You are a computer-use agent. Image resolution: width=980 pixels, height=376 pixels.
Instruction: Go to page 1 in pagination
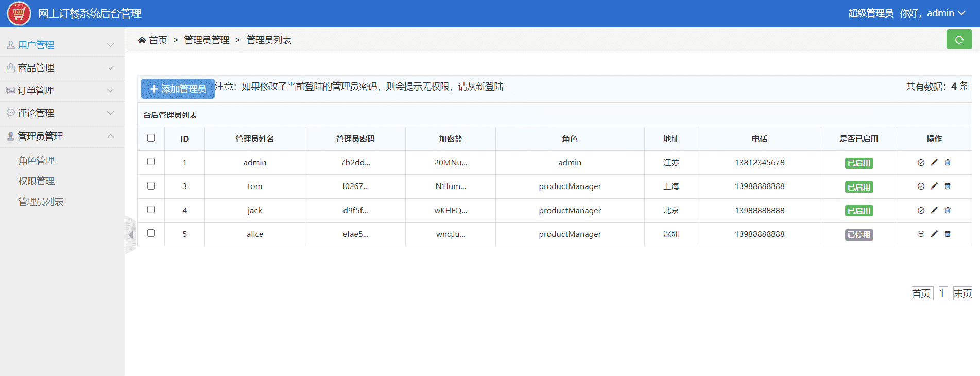tap(943, 294)
